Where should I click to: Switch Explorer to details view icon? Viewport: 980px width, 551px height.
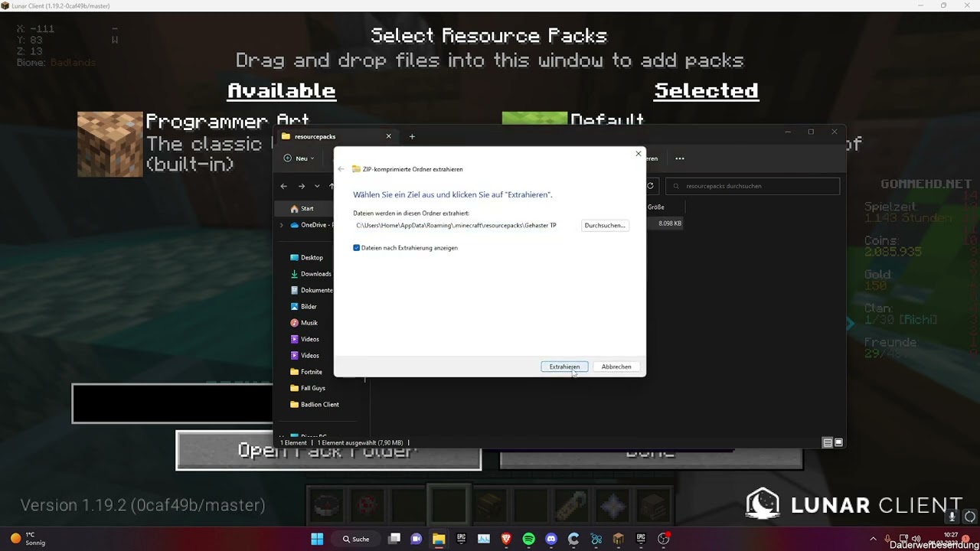827,442
